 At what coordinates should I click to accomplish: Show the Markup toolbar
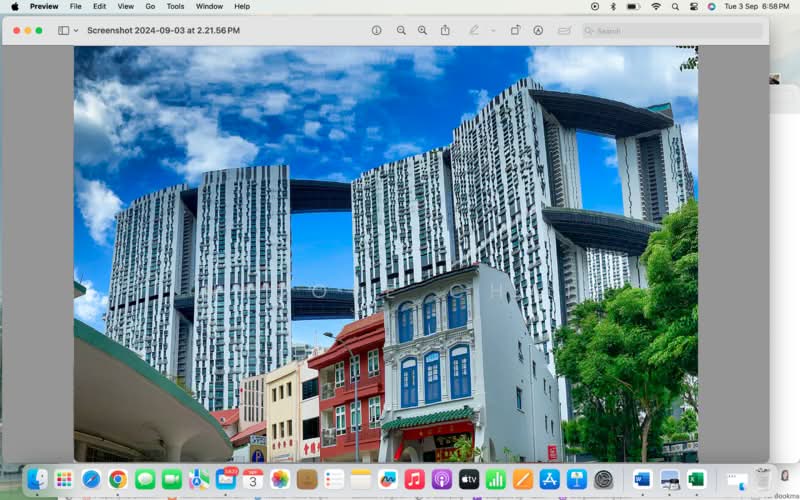pos(538,31)
